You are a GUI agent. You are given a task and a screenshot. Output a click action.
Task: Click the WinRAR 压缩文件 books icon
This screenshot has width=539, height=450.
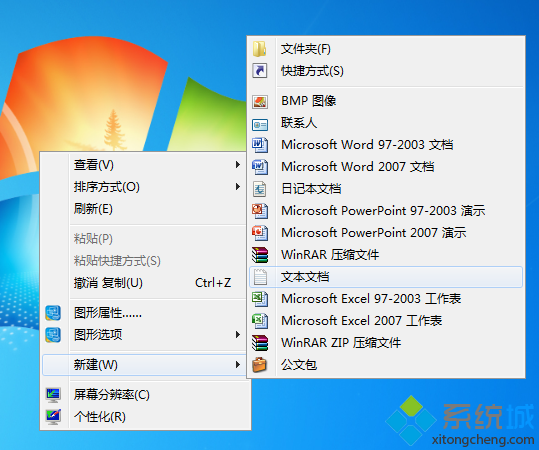[x=260, y=255]
